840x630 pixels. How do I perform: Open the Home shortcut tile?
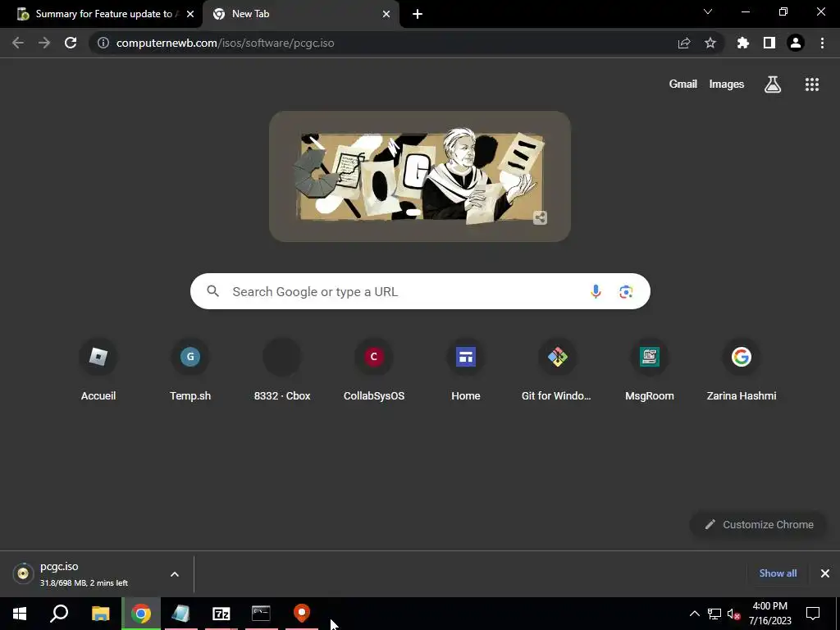pos(466,371)
